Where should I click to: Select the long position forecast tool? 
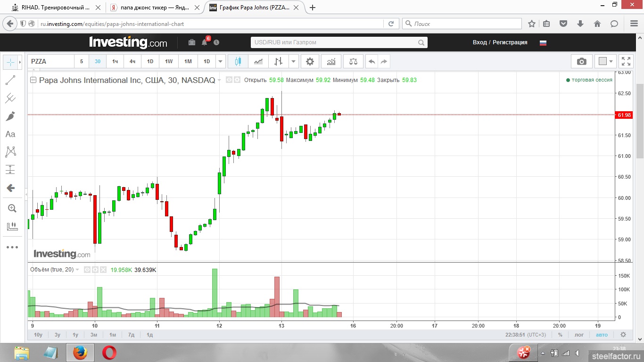[10, 170]
